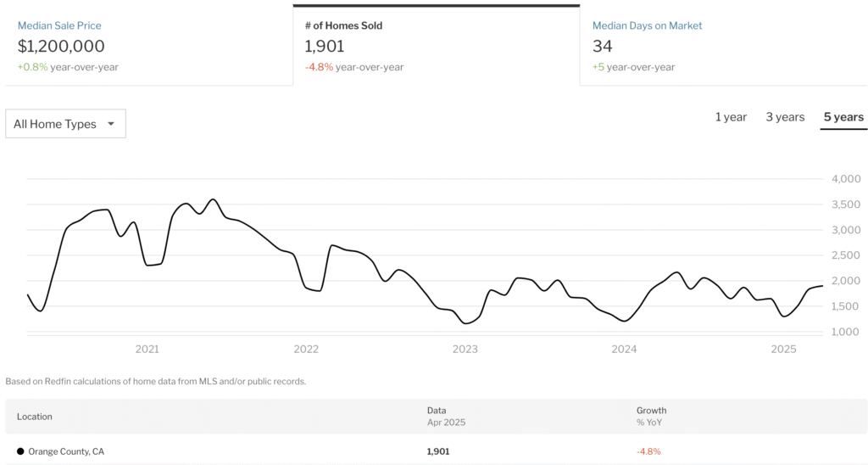Screen dimensions: 868x465
Task: Click the Location column header
Action: click(x=35, y=417)
